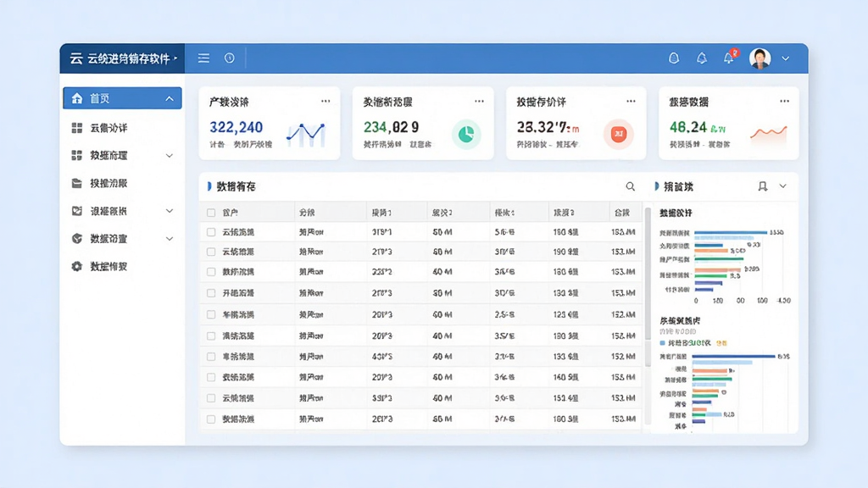Open the more options dots on the 234,82 9 card
The height and width of the screenshot is (488, 868).
(480, 102)
